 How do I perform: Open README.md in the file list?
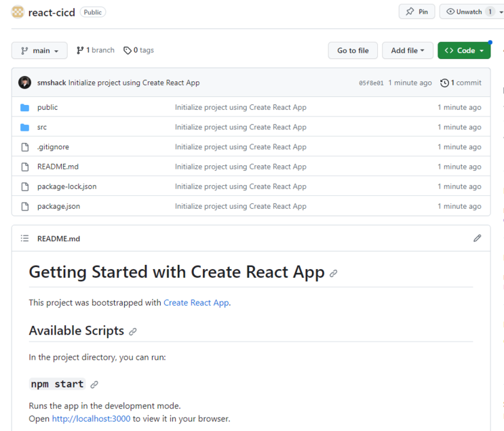coord(58,167)
